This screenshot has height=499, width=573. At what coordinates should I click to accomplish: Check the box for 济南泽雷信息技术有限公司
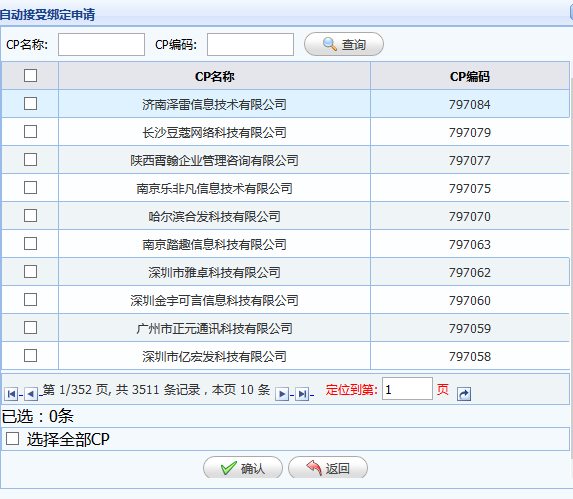tap(30, 104)
